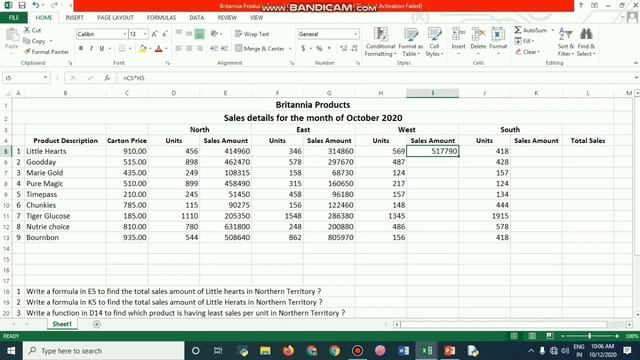Apply Format Painter
This screenshot has width=640, height=360.
(x=46, y=52)
